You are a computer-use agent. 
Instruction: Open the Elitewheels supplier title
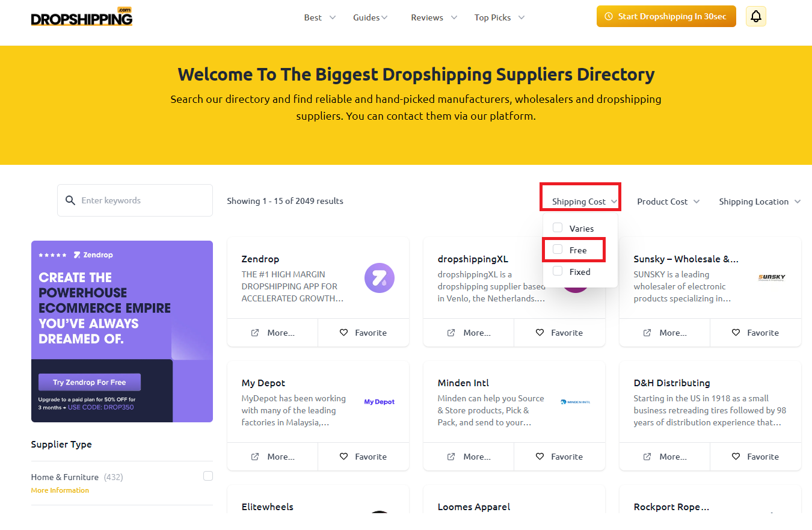tap(268, 507)
